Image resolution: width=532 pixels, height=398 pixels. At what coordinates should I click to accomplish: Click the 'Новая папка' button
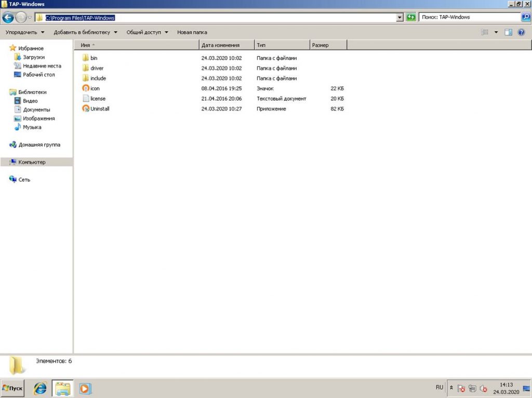click(x=192, y=32)
